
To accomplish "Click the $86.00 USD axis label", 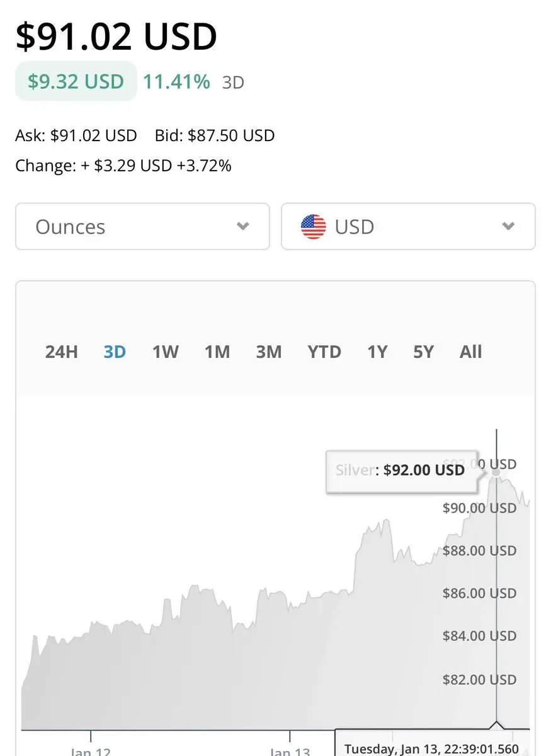I will pos(479,593).
